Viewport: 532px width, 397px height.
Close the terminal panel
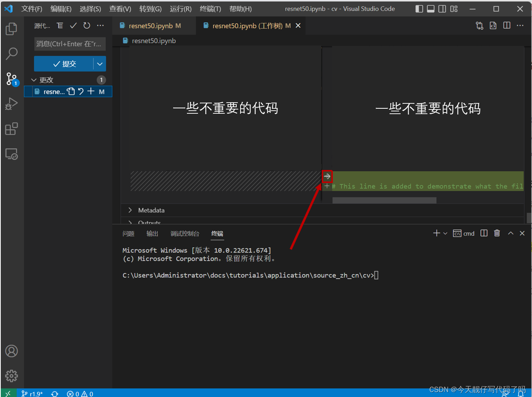pyautogui.click(x=522, y=233)
